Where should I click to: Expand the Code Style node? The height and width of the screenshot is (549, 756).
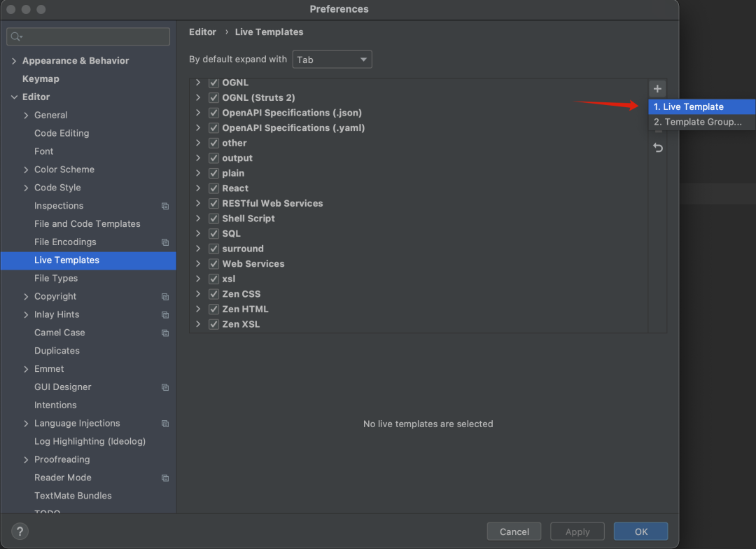(x=26, y=188)
